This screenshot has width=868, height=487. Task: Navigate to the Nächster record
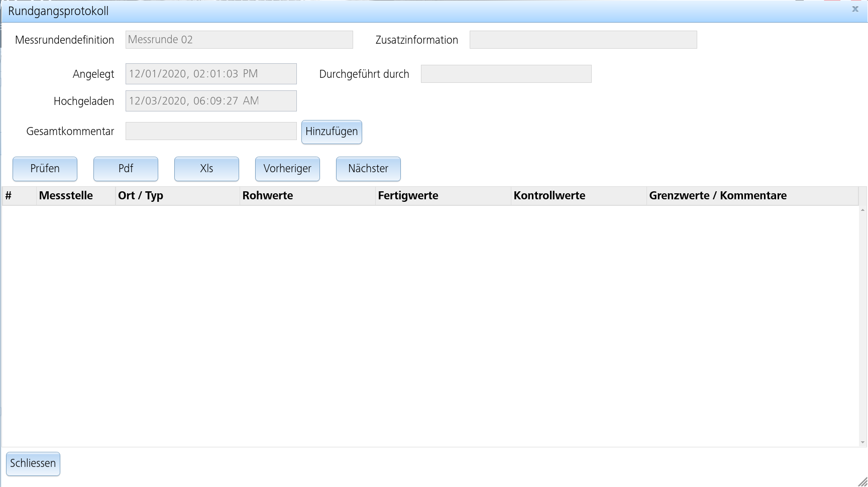coord(368,169)
